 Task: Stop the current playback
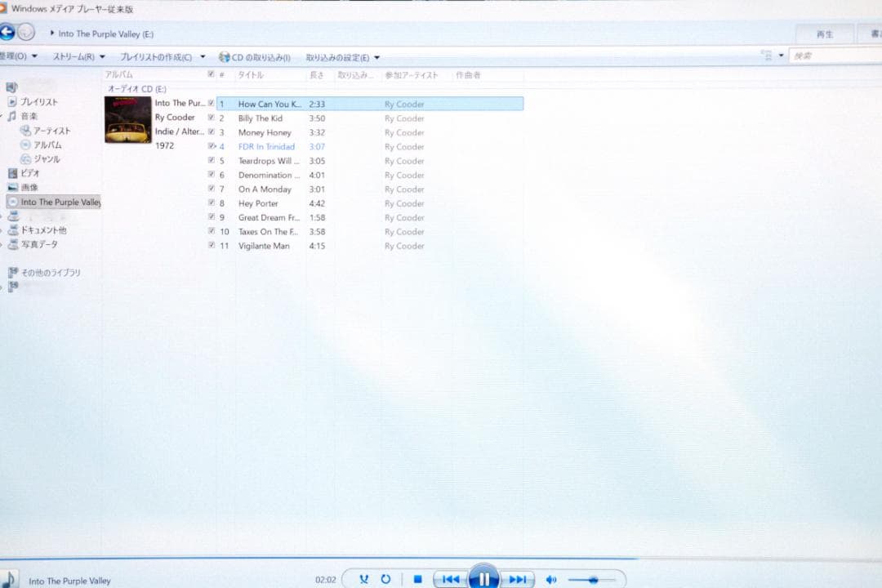(417, 580)
